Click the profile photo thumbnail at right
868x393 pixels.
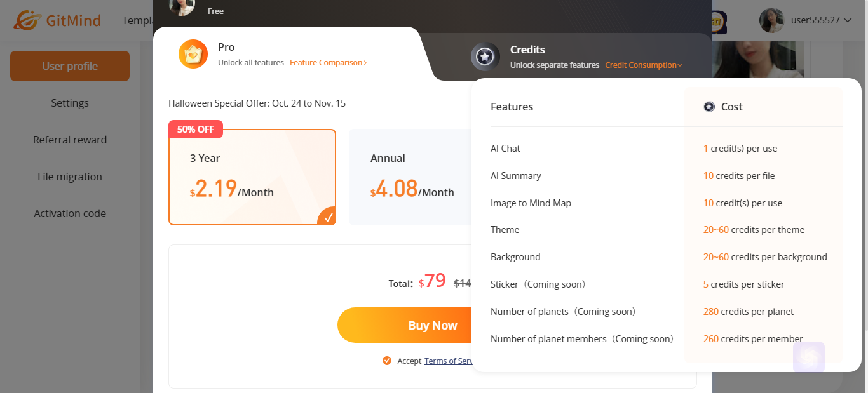758,60
